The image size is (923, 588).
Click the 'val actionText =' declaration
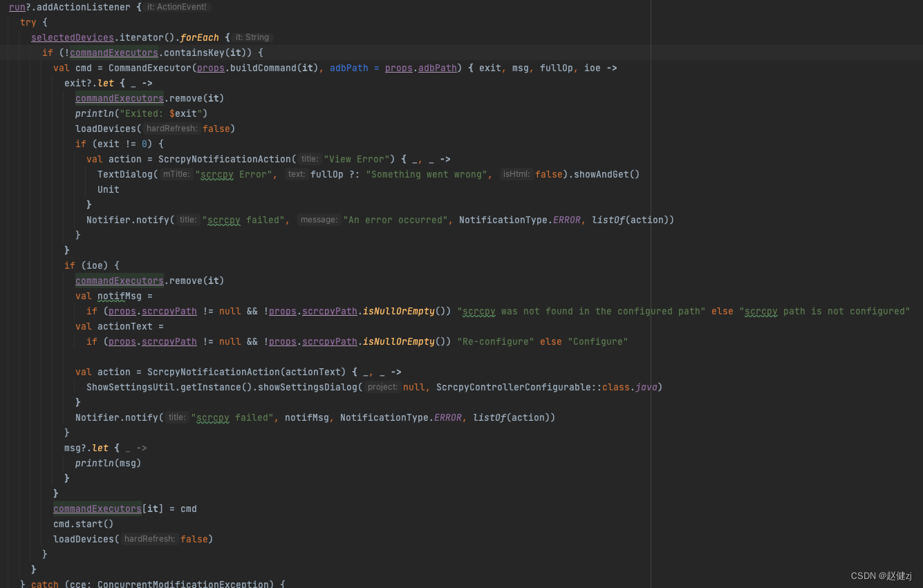120,326
